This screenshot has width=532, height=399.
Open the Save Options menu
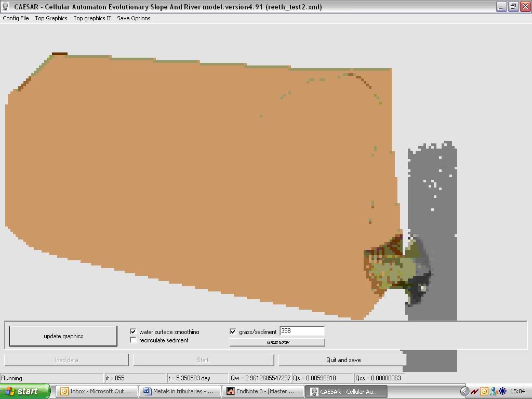pyautogui.click(x=134, y=18)
